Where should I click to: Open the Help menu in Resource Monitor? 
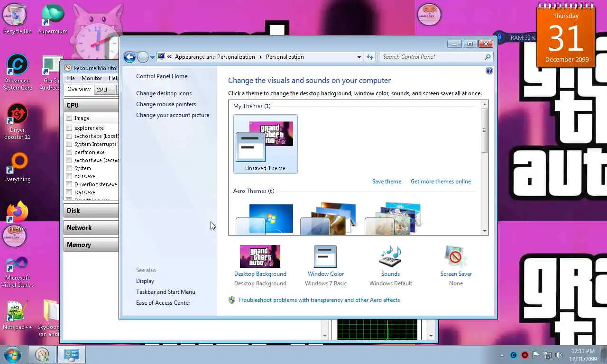coord(113,78)
